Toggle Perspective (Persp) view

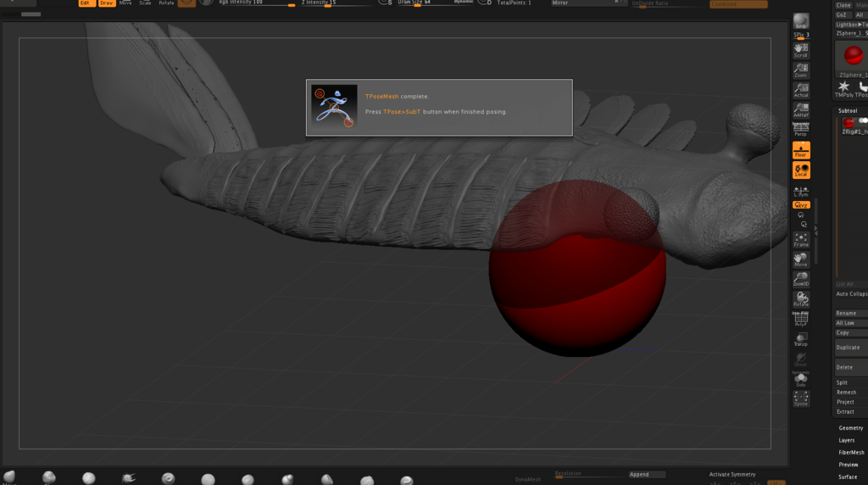(800, 130)
